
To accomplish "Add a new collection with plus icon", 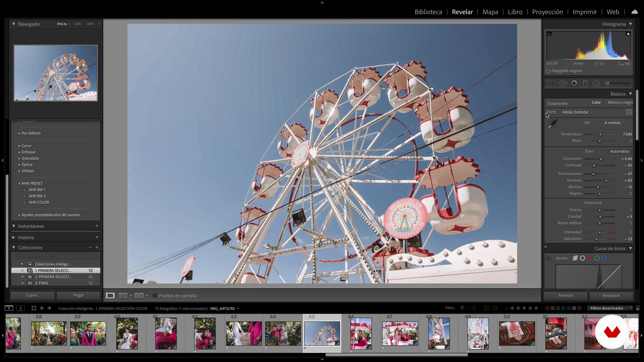I will pyautogui.click(x=97, y=247).
